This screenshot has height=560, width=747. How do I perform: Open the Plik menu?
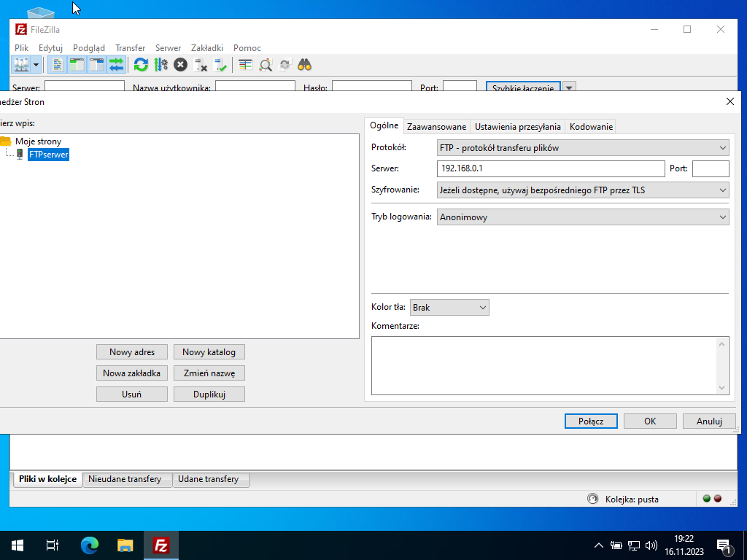(x=21, y=47)
